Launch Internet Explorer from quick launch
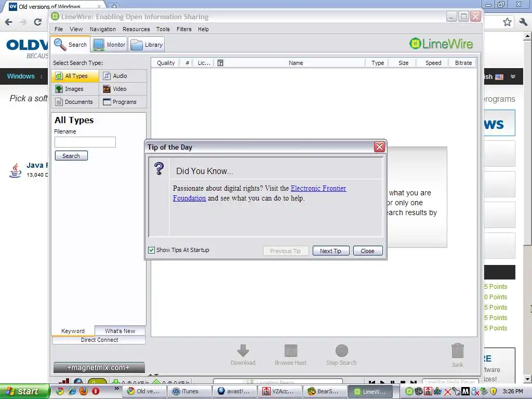The image size is (532, 399). click(72, 391)
